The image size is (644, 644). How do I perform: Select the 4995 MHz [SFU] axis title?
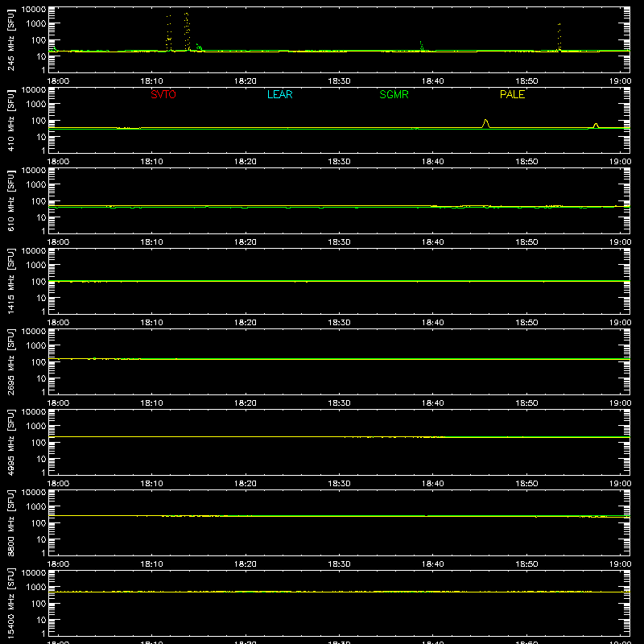(x=10, y=442)
